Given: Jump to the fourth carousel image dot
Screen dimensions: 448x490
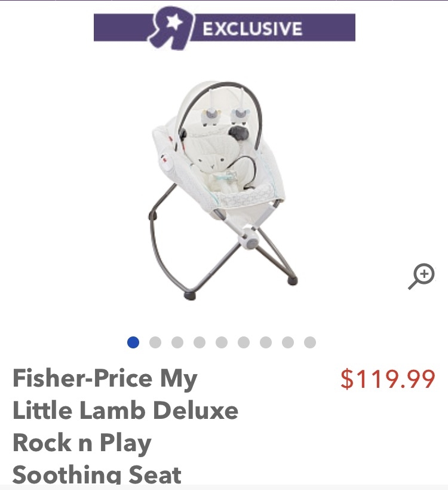Looking at the screenshot, I should click(x=200, y=342).
